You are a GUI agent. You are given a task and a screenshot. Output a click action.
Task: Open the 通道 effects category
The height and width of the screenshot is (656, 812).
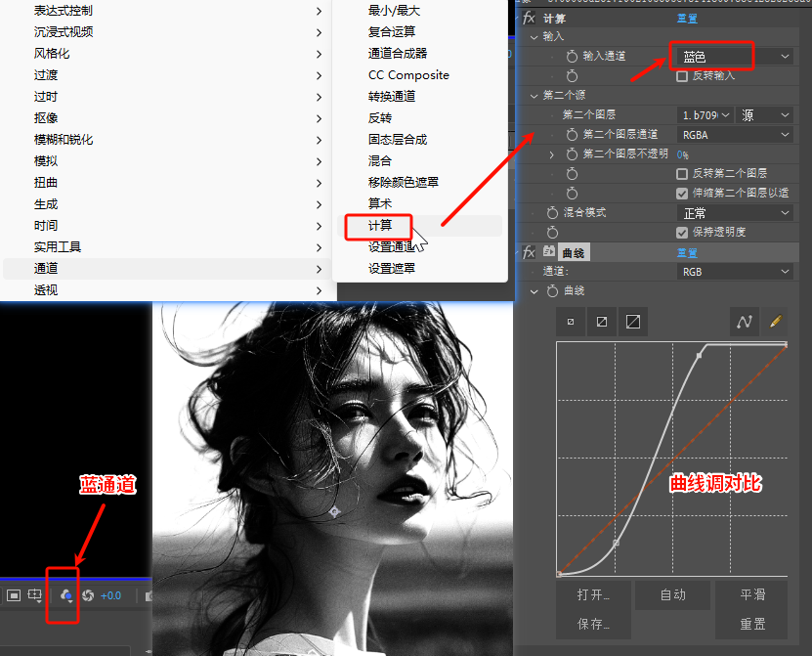[166, 269]
